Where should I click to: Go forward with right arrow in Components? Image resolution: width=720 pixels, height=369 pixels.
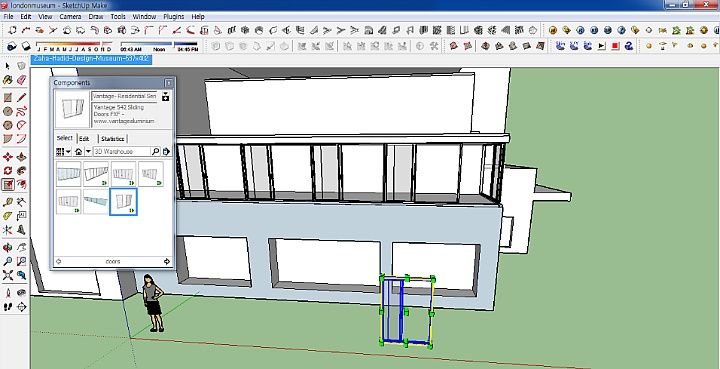tap(167, 262)
